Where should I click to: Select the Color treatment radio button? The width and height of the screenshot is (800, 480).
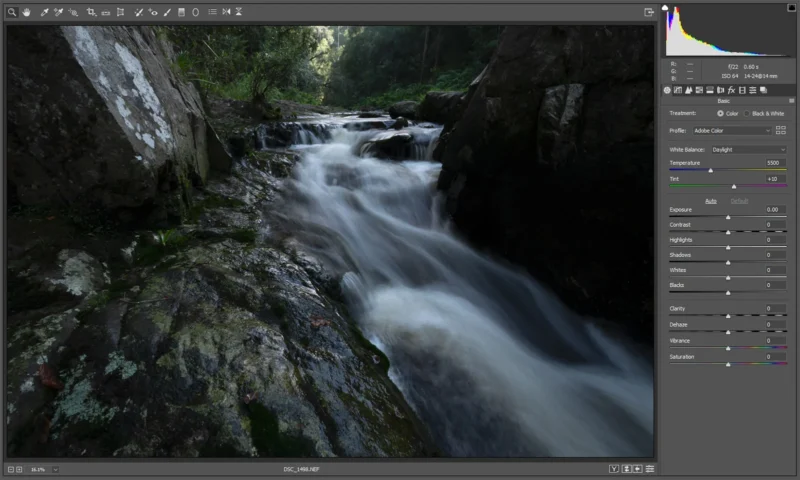[x=721, y=113]
